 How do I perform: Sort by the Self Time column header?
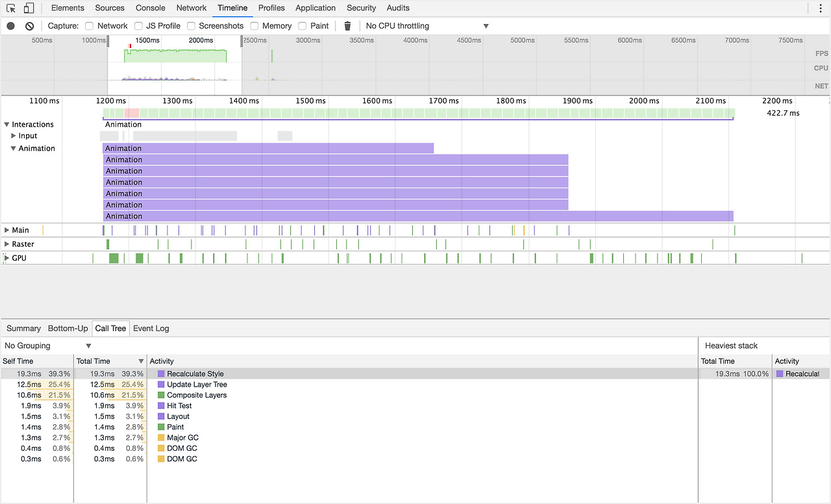click(x=36, y=361)
